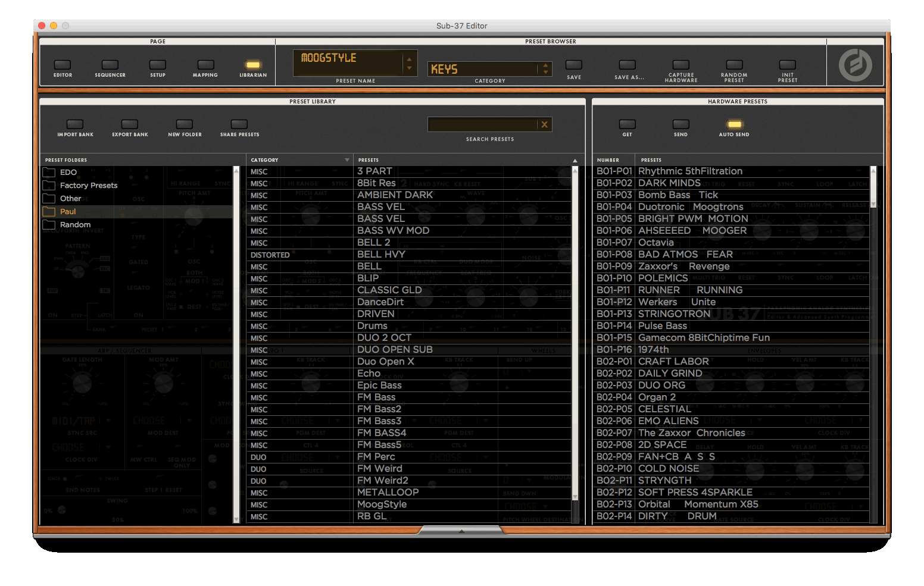The image size is (924, 586).
Task: Open the Category column filter dropdown
Action: pos(347,160)
